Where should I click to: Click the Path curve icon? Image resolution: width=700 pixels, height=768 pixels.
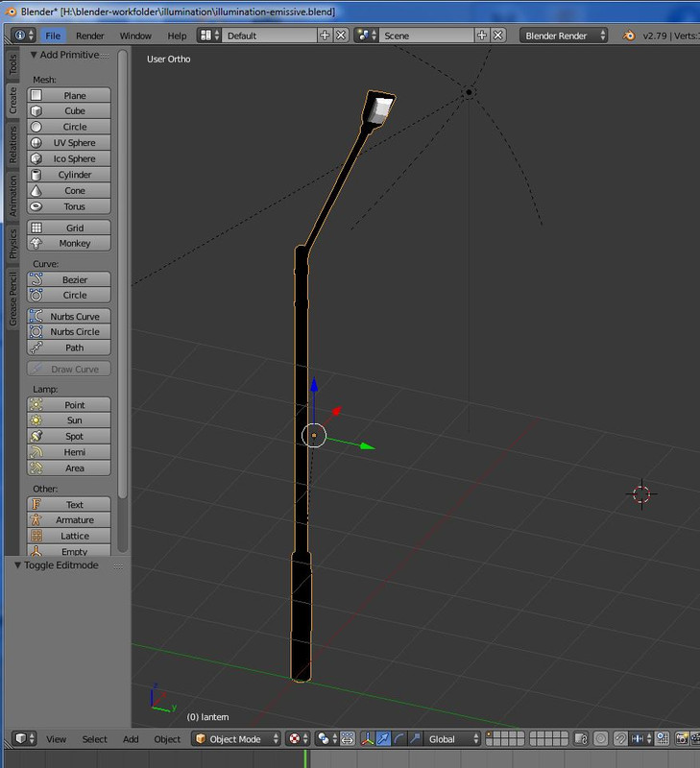(x=36, y=348)
